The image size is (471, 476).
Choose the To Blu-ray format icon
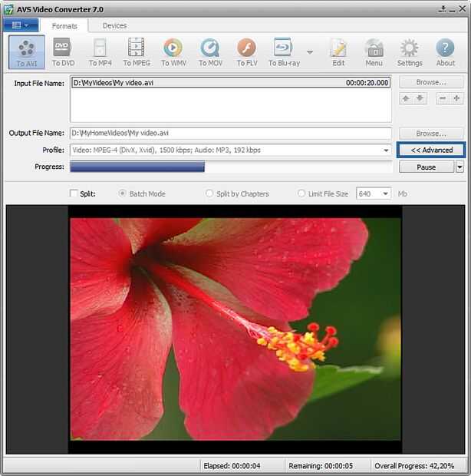pos(284,52)
